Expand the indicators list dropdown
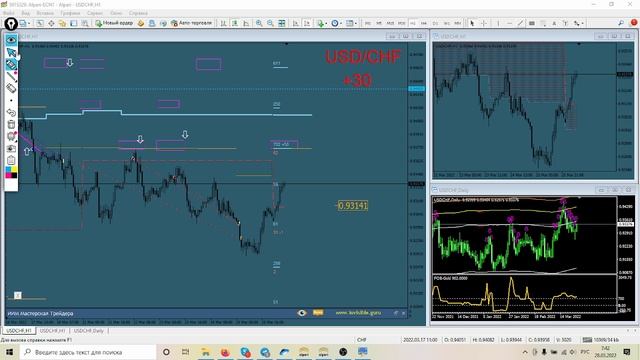The image size is (640, 360). [x=326, y=24]
